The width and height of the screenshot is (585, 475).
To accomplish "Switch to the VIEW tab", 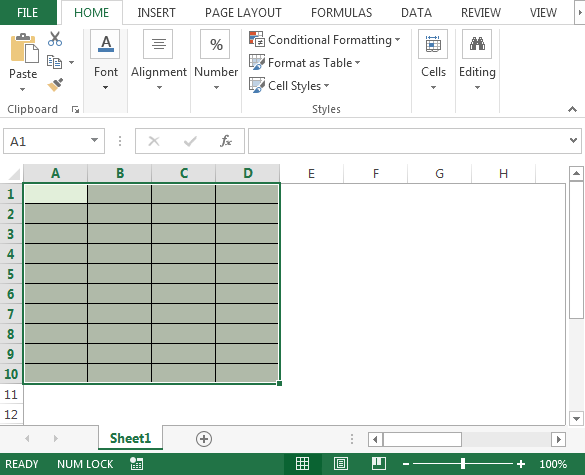I will [543, 13].
